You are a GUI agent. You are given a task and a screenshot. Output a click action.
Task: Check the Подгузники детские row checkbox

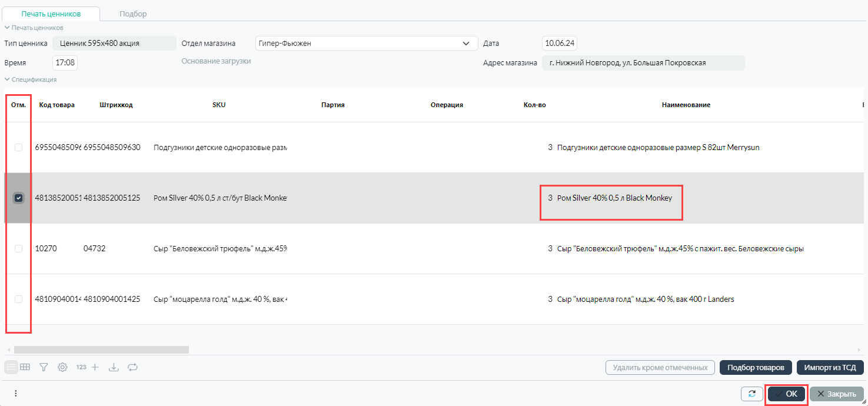pyautogui.click(x=19, y=148)
